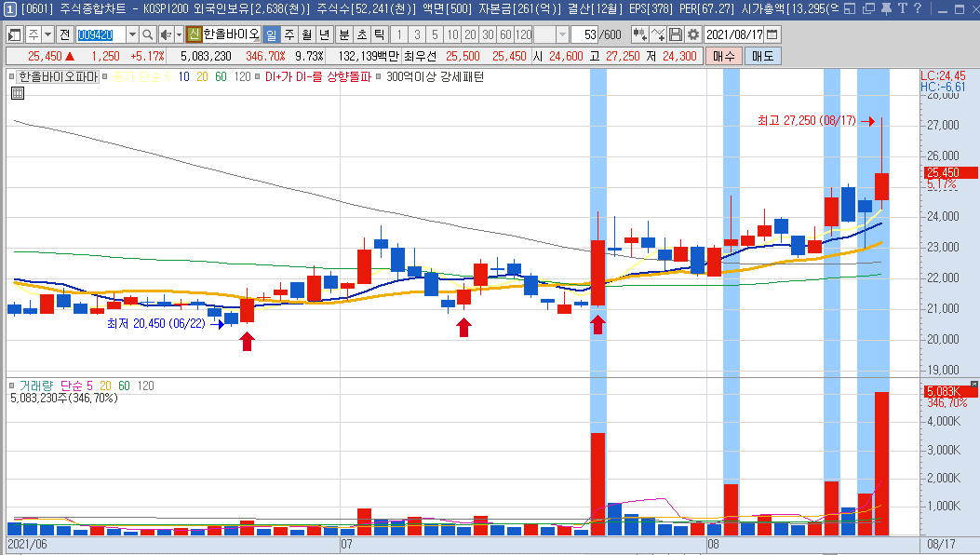Select the monthly 월 chart period
This screenshot has width=980, height=555.
coord(306,34)
